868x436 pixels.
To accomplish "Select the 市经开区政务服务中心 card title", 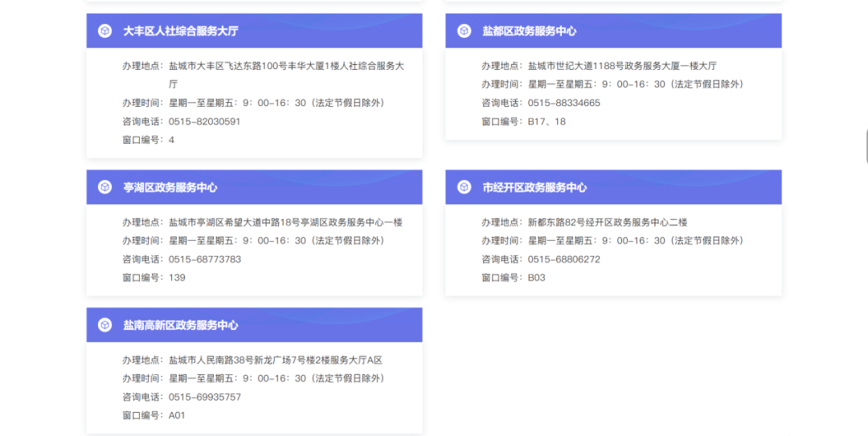I will coord(534,188).
